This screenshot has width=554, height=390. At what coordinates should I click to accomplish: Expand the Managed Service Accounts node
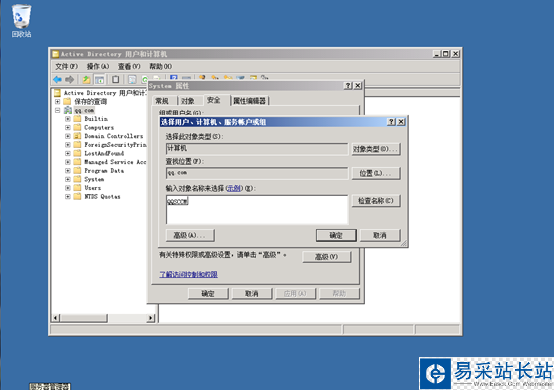[67, 162]
